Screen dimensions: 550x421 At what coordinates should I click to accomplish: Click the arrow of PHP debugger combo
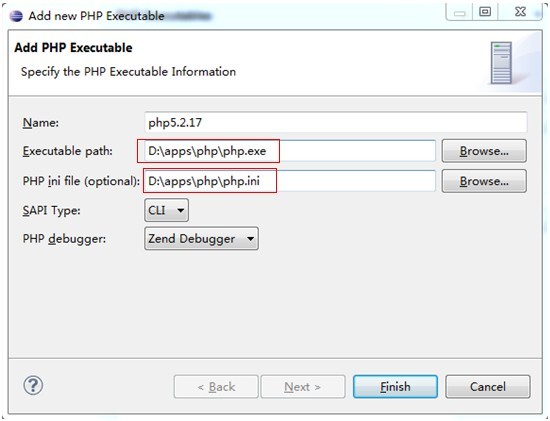pyautogui.click(x=250, y=239)
